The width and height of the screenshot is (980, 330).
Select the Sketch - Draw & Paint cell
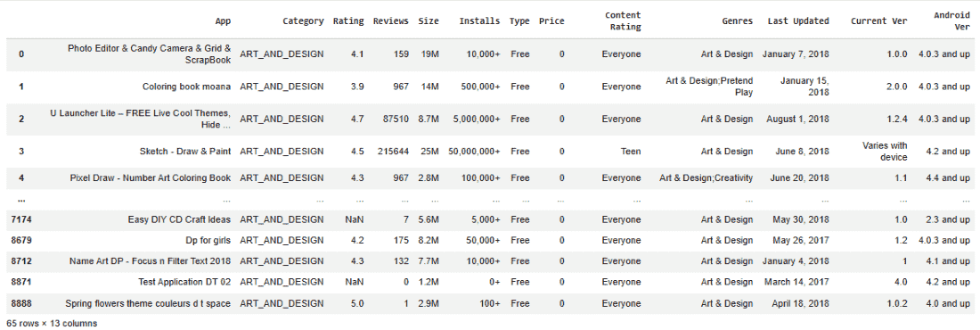[185, 151]
